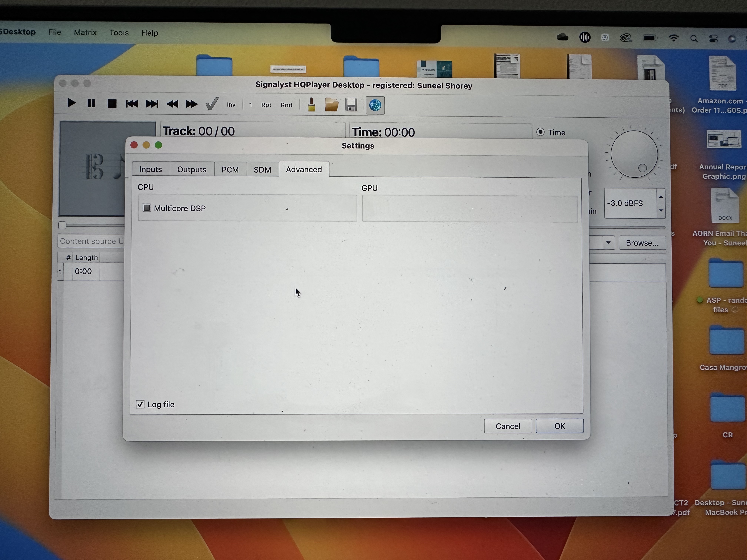This screenshot has height=560, width=747.
Task: Click the brush clear playlist icon
Action: (x=311, y=105)
